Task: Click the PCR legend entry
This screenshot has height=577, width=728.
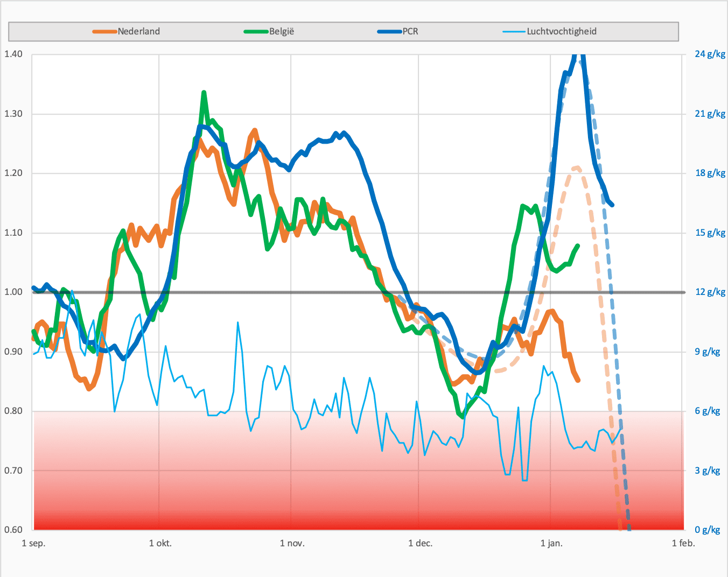Action: [410, 31]
